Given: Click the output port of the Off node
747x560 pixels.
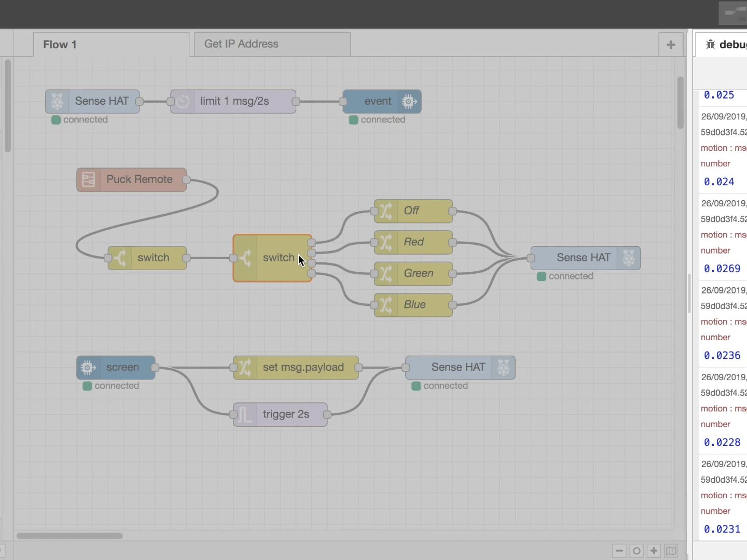Looking at the screenshot, I should coord(452,211).
